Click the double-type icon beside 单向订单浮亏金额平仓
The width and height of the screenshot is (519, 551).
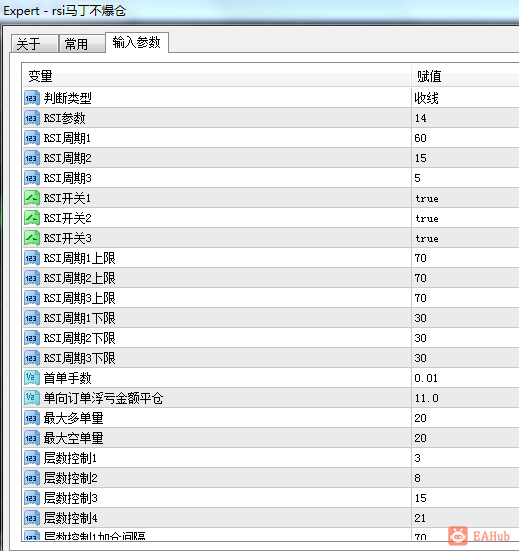[x=32, y=398]
